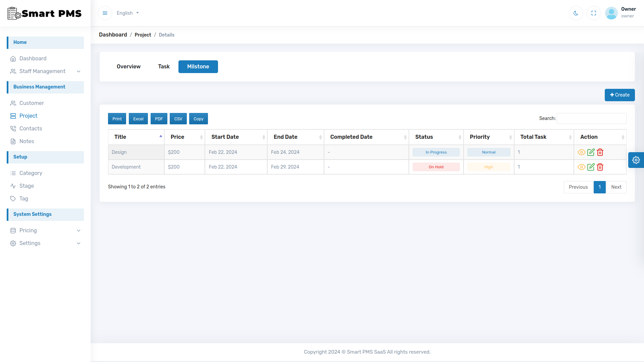Open the English language dropdown

(x=127, y=13)
